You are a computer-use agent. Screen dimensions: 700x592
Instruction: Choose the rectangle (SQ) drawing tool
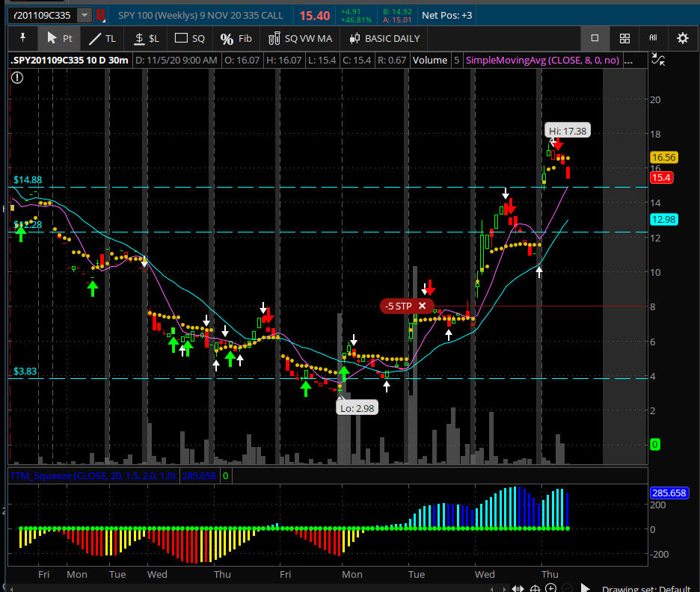point(190,38)
